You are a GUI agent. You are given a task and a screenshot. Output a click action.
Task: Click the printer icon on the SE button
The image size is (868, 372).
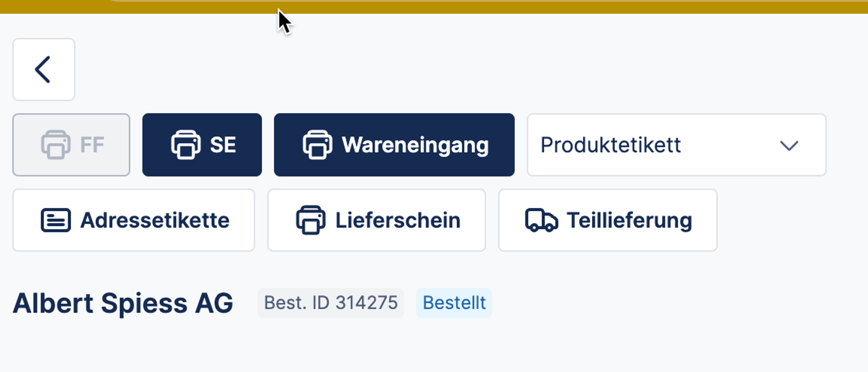(186, 145)
